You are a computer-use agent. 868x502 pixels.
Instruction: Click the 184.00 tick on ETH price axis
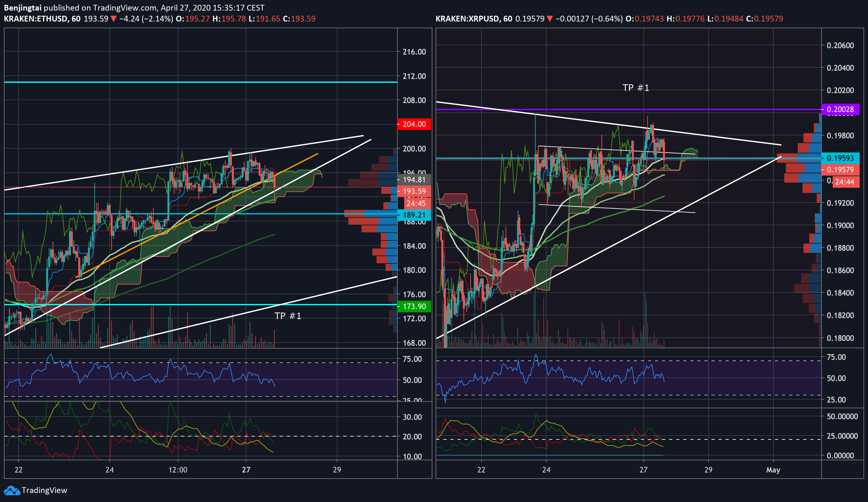(414, 246)
